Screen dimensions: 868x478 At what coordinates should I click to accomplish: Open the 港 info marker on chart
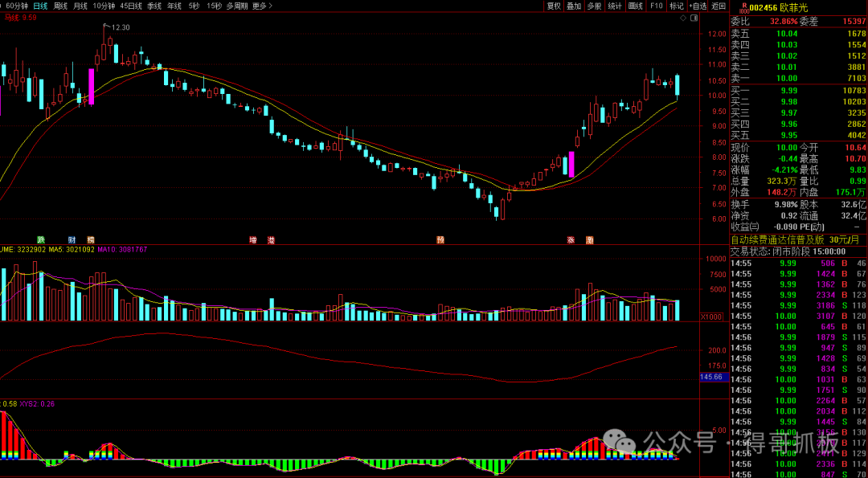click(271, 240)
